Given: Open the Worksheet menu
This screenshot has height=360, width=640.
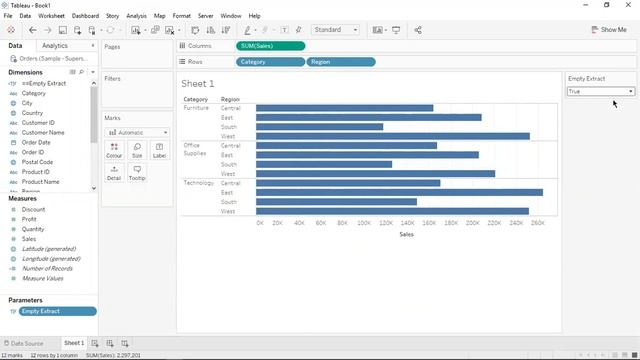Looking at the screenshot, I should click(51, 16).
